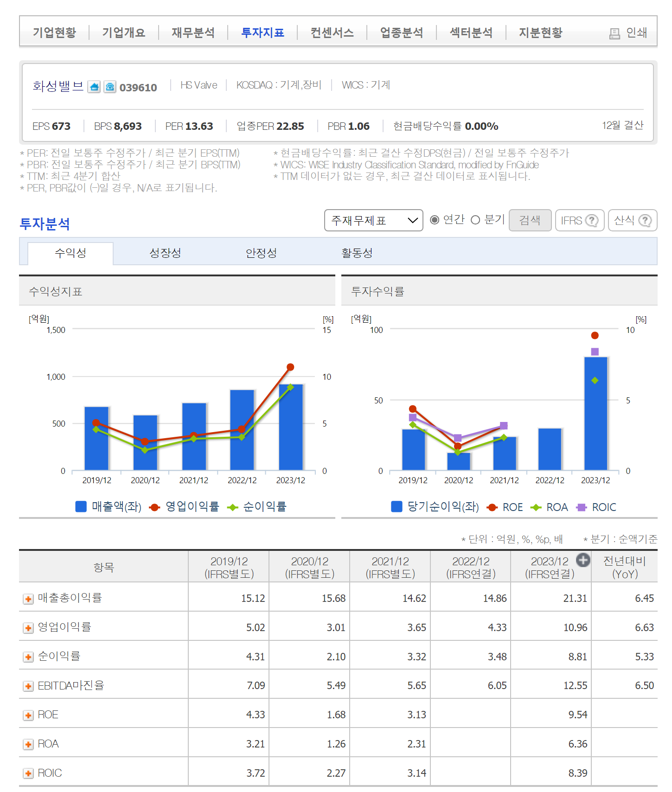672x792 pixels.
Task: Switch to the 활동성 tab
Action: (x=357, y=253)
